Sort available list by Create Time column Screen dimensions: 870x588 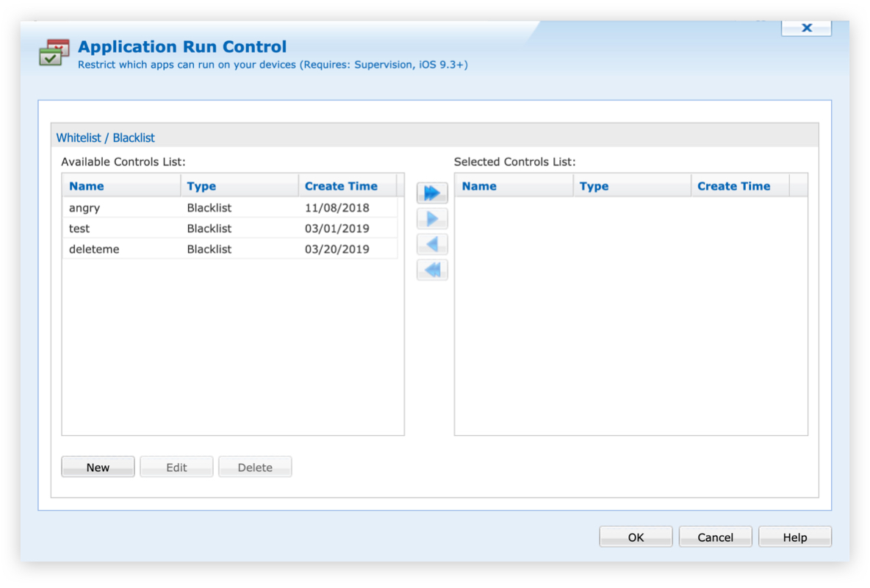(341, 186)
